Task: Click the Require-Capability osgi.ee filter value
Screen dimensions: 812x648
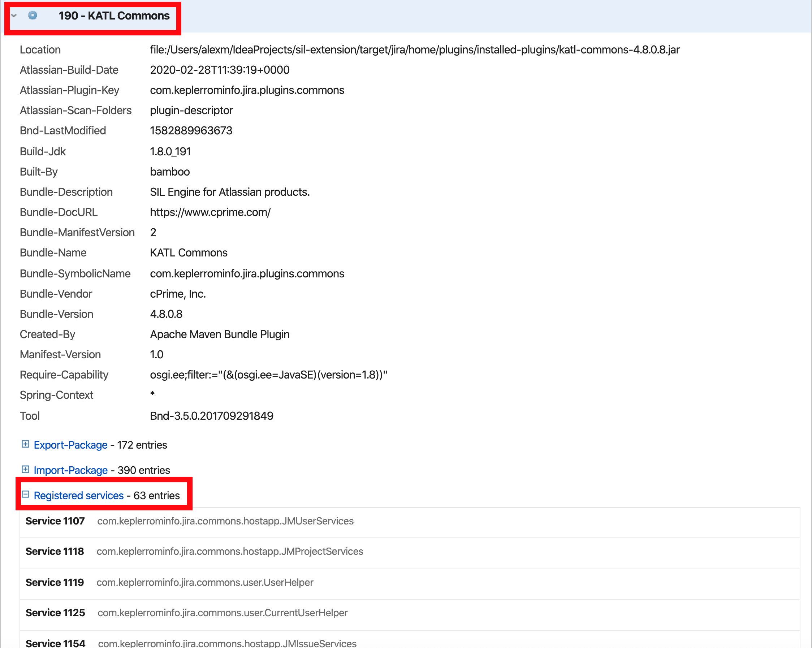Action: coord(268,375)
